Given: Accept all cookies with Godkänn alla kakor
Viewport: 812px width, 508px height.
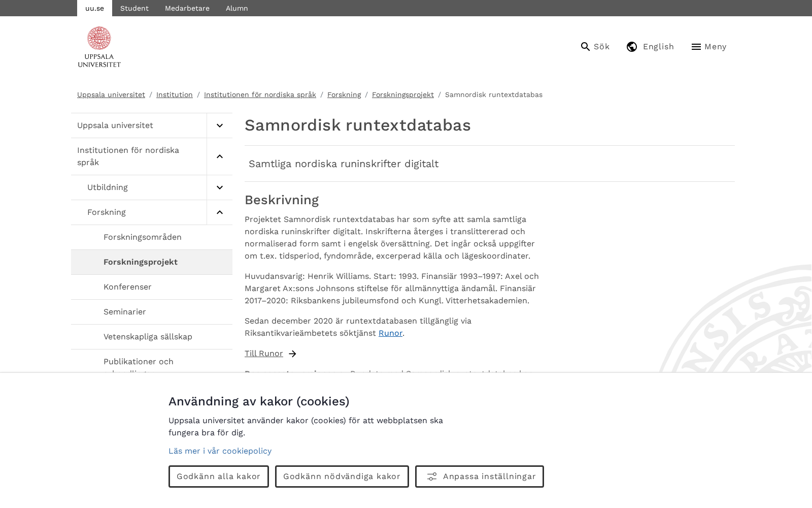Looking at the screenshot, I should (219, 477).
